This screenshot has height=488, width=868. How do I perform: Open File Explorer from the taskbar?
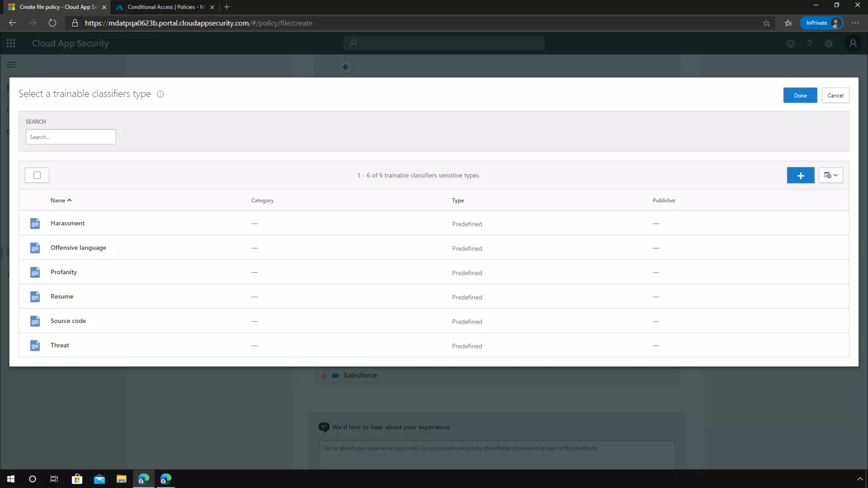(121, 479)
